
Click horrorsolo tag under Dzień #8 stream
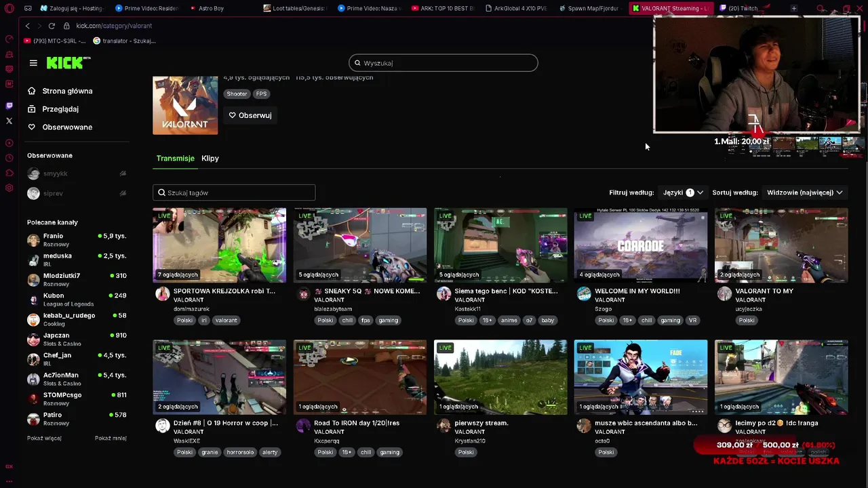240,452
